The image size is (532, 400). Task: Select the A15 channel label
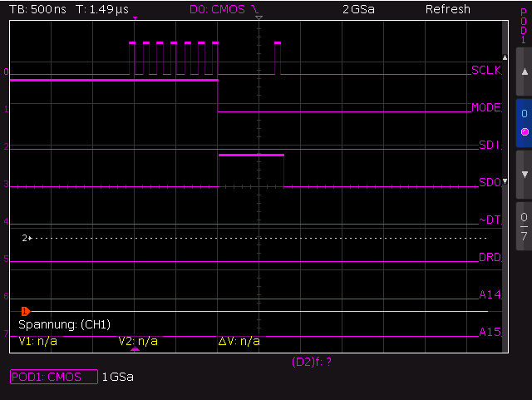pyautogui.click(x=490, y=332)
